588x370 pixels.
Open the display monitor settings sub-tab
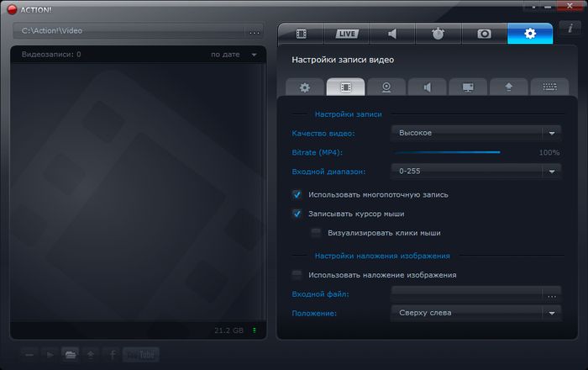coord(468,87)
